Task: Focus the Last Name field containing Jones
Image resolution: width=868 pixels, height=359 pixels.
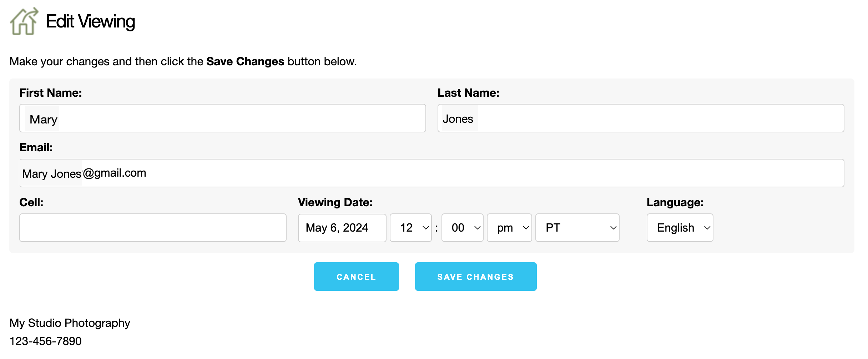Action: [x=640, y=118]
